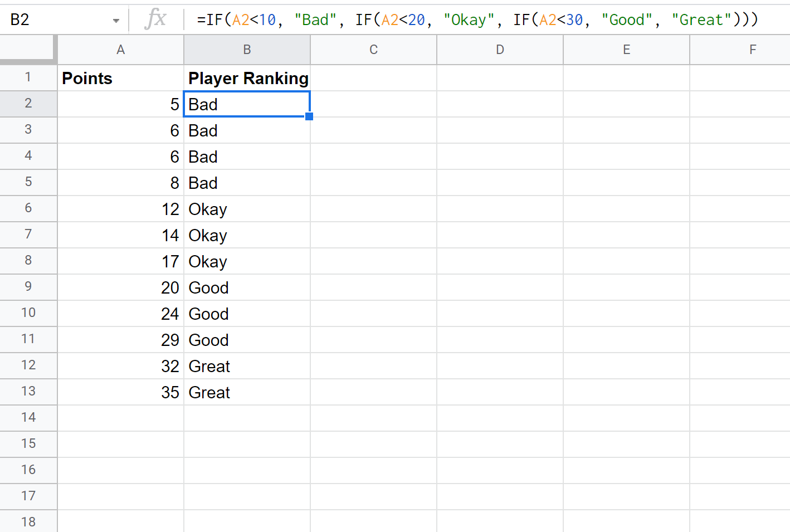Select cell A2 with value 5

[120, 104]
